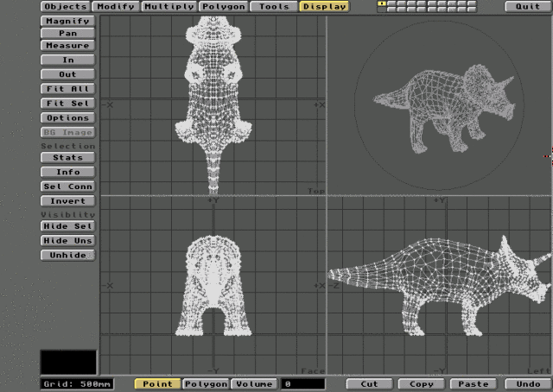Hide selected geometry with Hide Sel
Screen dimensions: 553x392
[x=68, y=226]
